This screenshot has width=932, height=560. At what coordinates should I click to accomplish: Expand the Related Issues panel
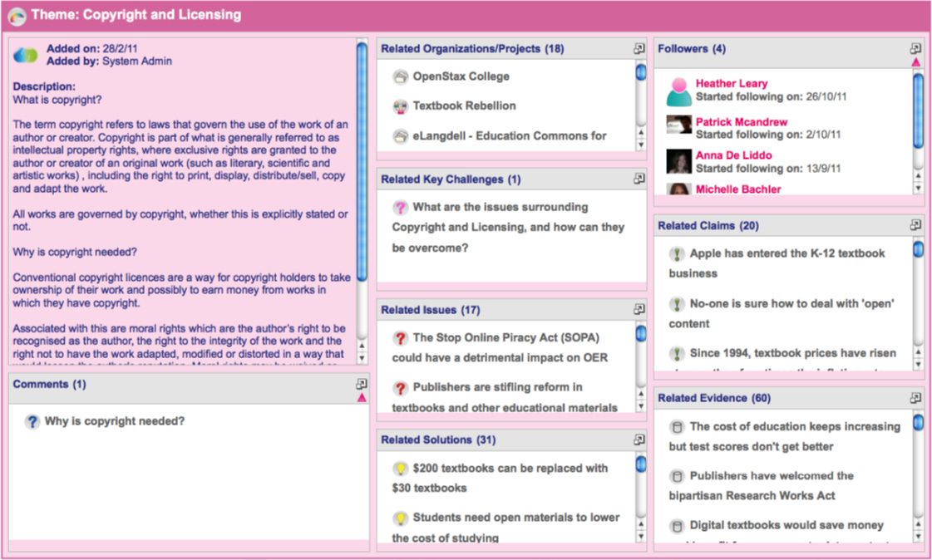(x=639, y=309)
